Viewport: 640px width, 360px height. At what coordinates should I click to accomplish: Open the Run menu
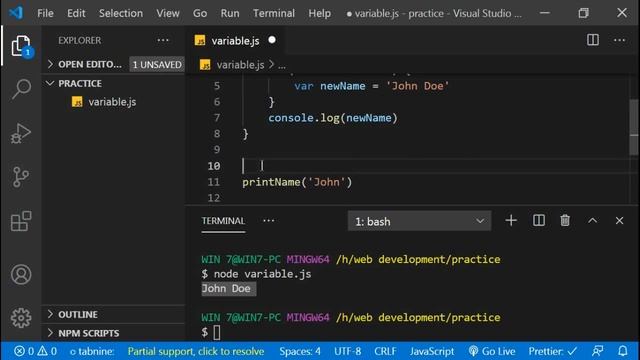point(230,13)
